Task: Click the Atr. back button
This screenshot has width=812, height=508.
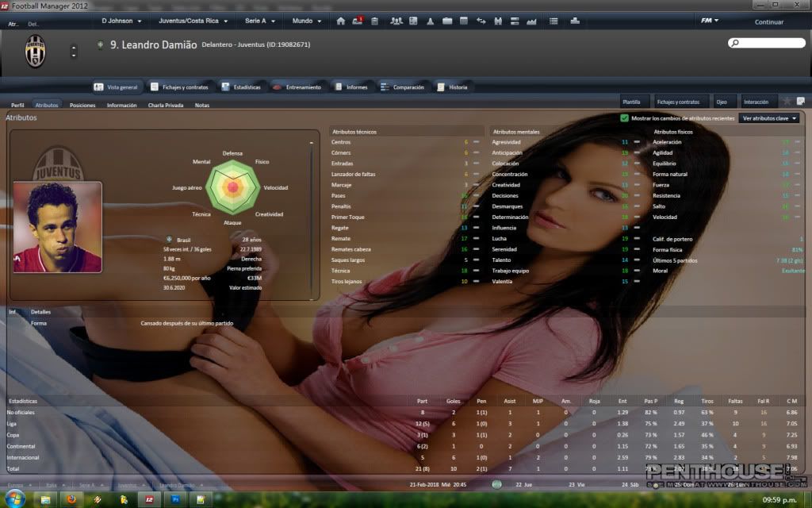Action: pyautogui.click(x=13, y=24)
